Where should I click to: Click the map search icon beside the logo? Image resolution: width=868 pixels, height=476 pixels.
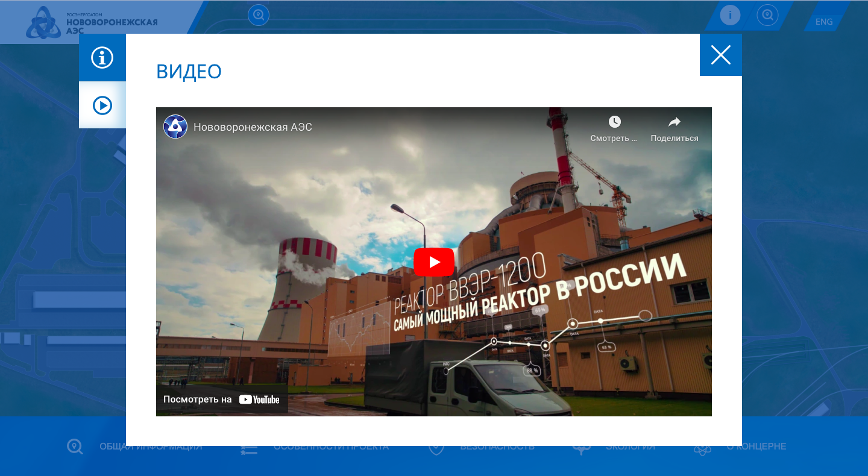pyautogui.click(x=259, y=15)
